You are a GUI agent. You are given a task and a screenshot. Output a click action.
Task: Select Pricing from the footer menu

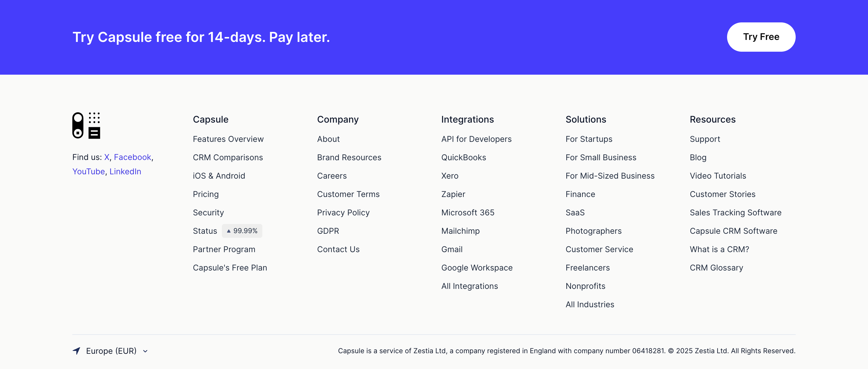pos(206,194)
